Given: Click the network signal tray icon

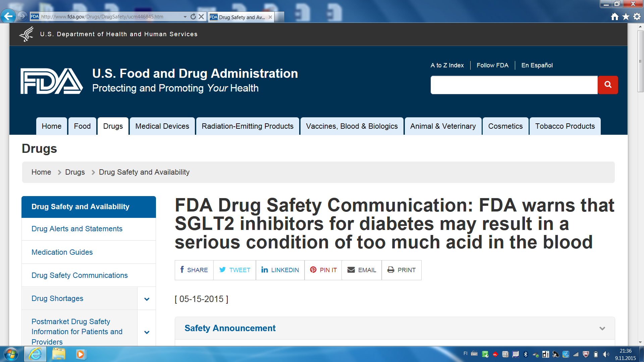Looking at the screenshot, I should point(576,354).
